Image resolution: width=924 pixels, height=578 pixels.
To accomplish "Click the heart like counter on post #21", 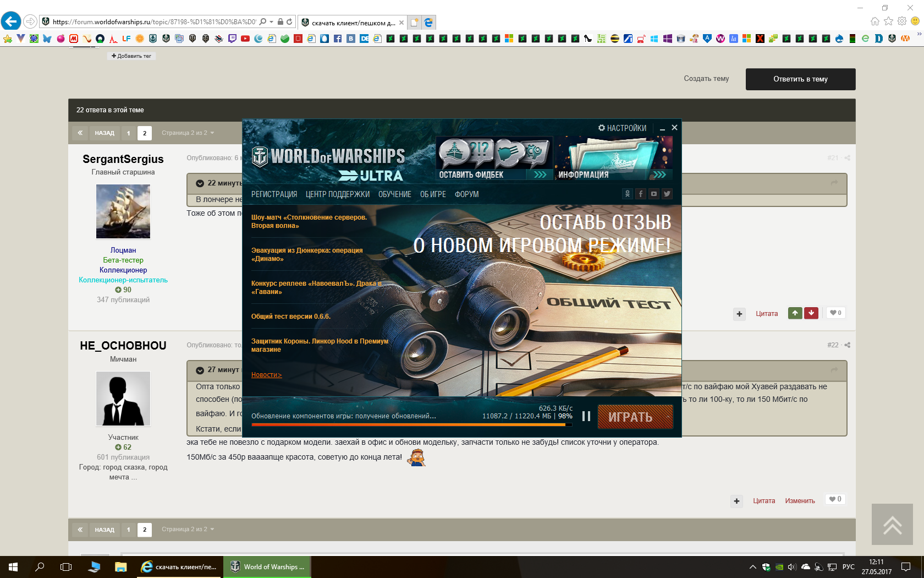I will tap(835, 313).
